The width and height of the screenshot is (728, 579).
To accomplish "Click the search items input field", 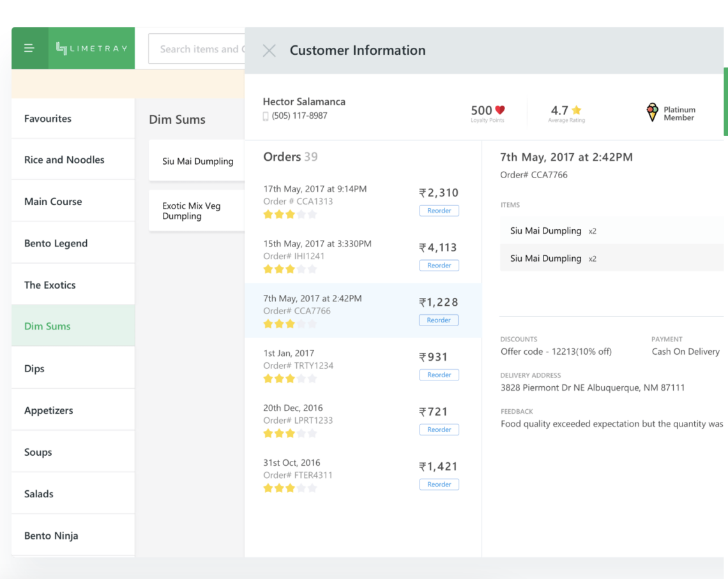I will (x=198, y=49).
